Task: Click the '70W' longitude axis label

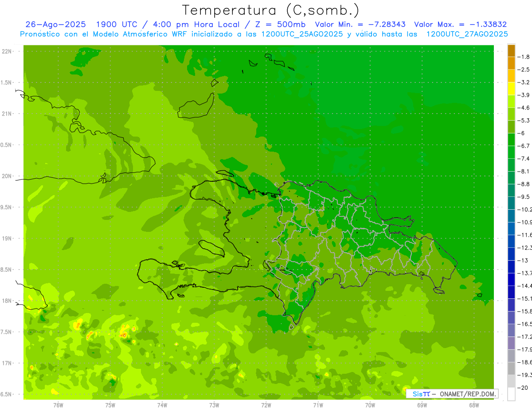Action: [x=370, y=405]
